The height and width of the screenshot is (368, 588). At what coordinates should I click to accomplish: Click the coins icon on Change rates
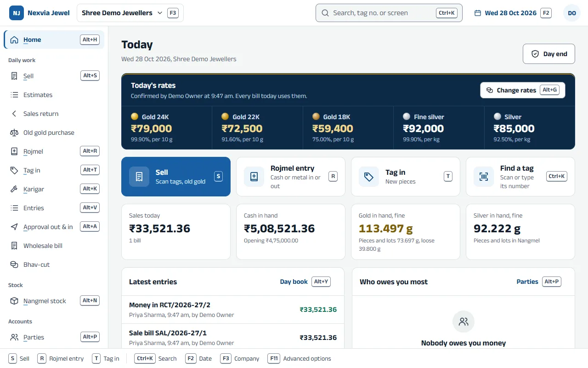coord(490,90)
